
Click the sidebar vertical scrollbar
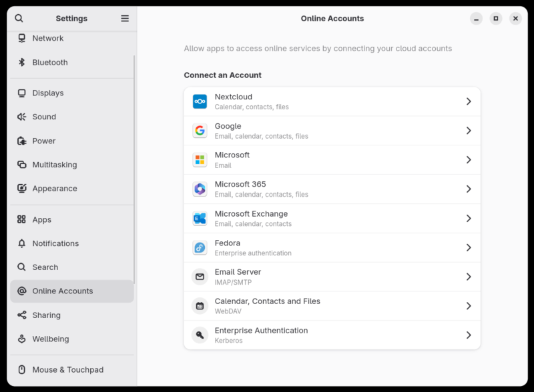[x=134, y=169]
